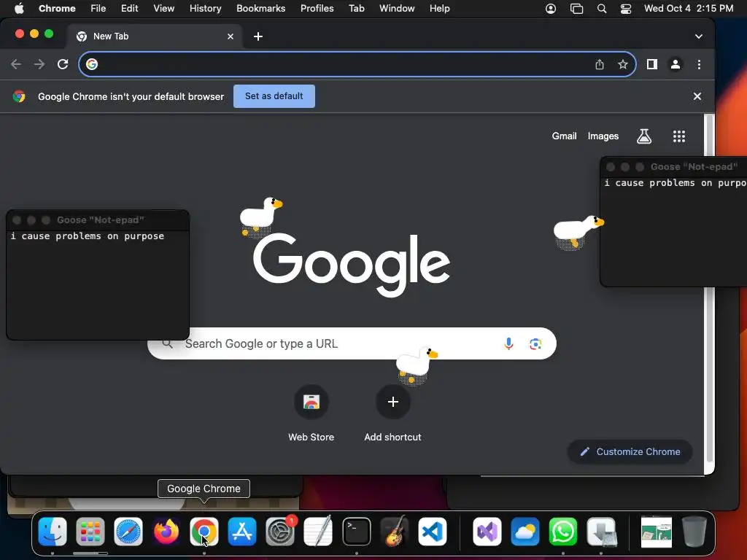747x560 pixels.
Task: Open the Bookmarks menu
Action: click(x=260, y=9)
